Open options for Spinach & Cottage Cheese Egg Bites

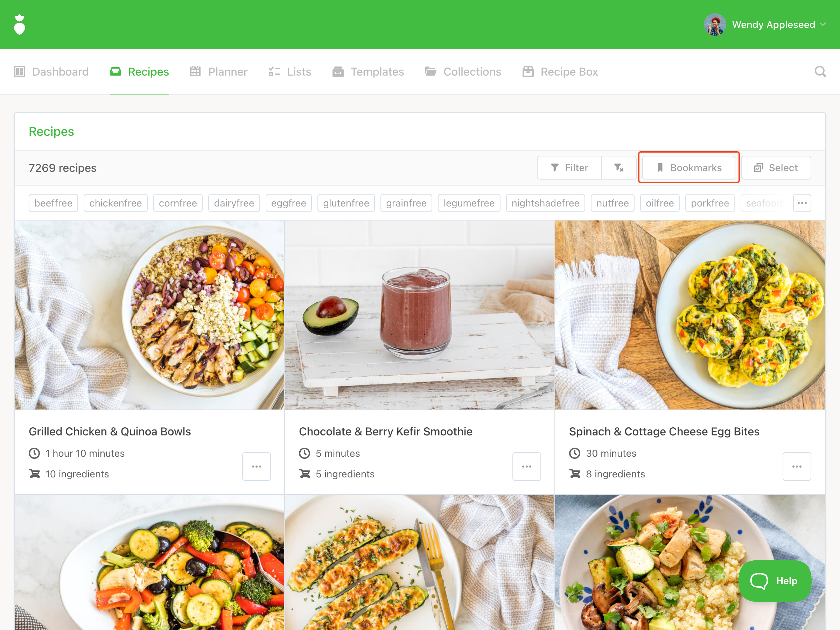(x=797, y=466)
